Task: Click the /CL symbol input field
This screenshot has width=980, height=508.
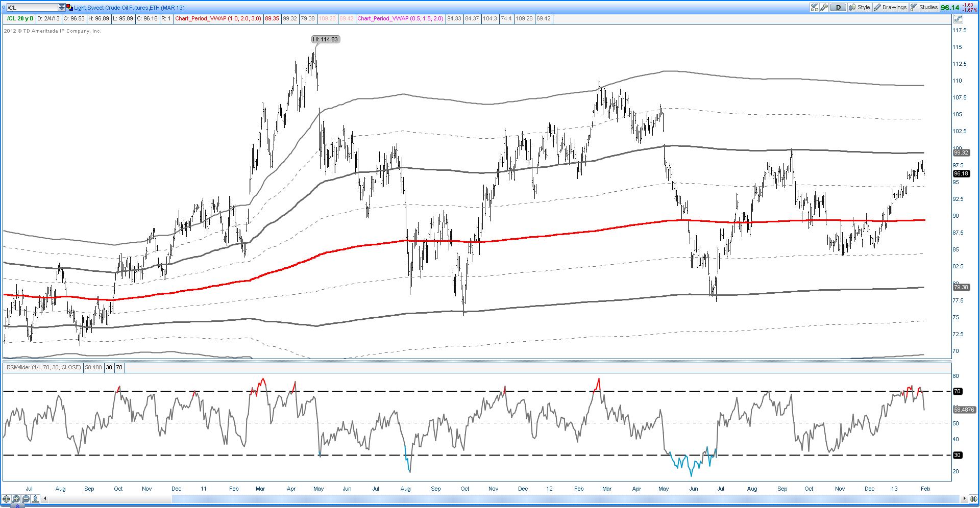Action: coord(31,8)
